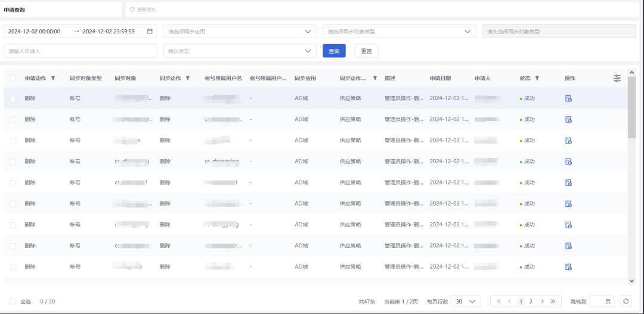Screen dimensions: 644x314
Task: Click the start date 2024-12-02 00:00:00
Action: point(35,31)
